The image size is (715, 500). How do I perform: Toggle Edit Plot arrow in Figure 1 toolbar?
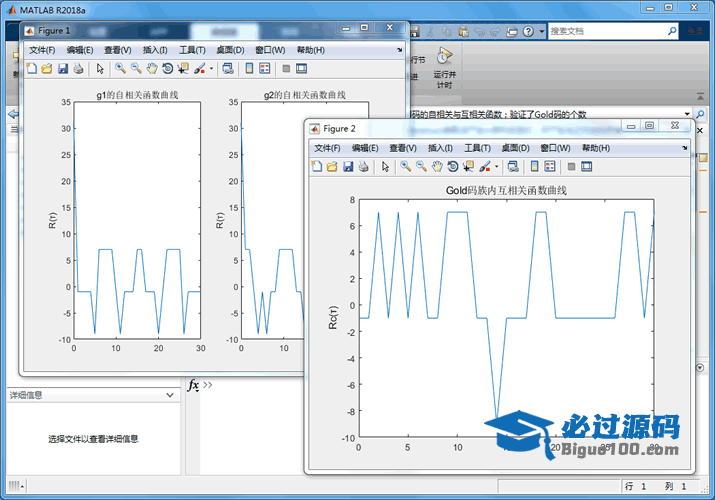[99, 69]
